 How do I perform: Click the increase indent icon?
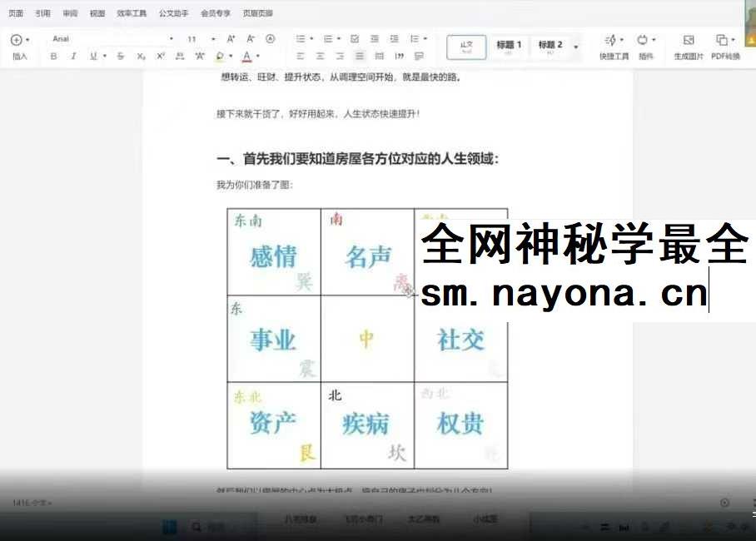tap(395, 38)
